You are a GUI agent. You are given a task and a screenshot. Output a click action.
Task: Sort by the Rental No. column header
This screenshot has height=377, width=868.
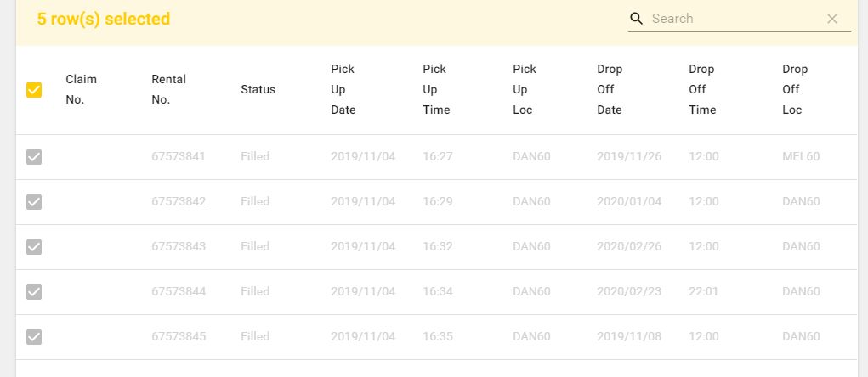pos(168,89)
